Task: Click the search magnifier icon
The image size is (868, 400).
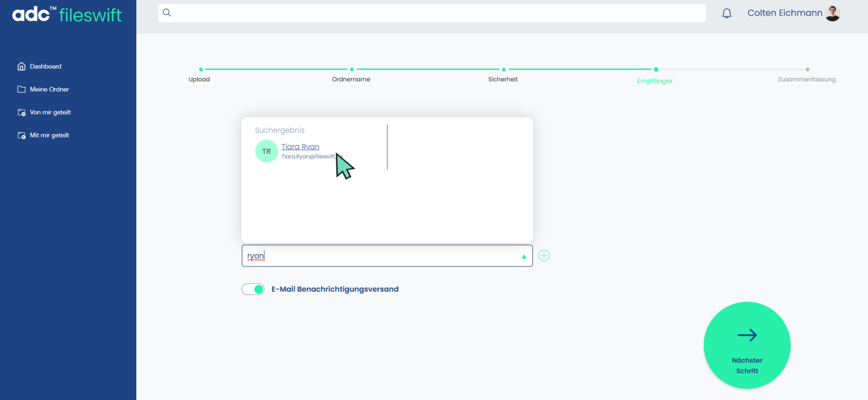Action: pyautogui.click(x=167, y=13)
